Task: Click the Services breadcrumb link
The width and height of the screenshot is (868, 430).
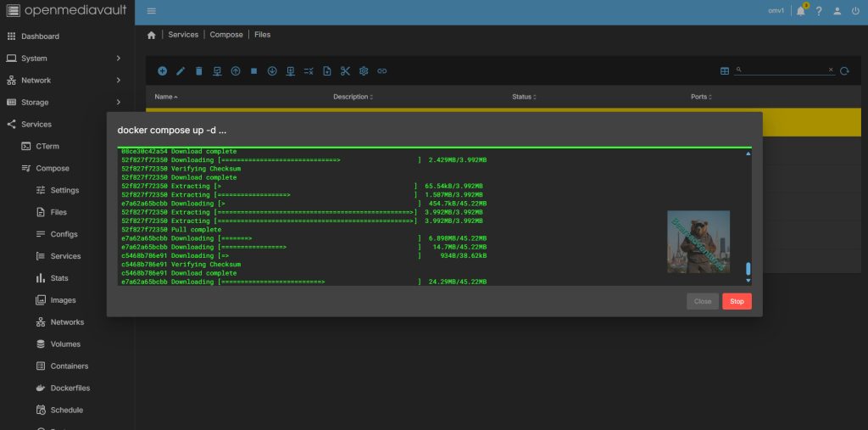Action: (183, 35)
